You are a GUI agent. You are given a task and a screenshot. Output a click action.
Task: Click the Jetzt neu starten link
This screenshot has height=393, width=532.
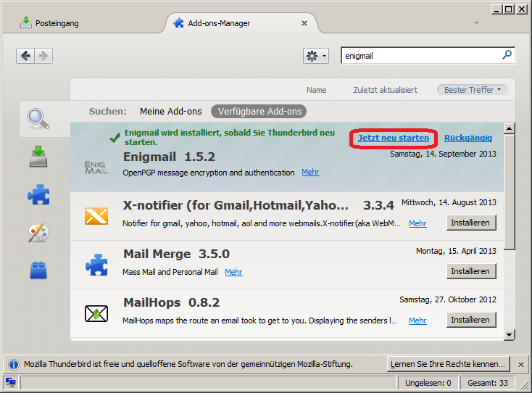(393, 138)
